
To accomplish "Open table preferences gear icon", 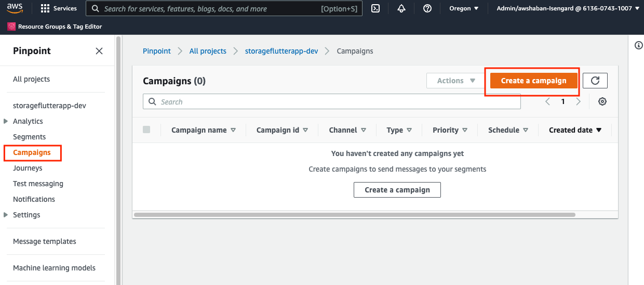I will (x=602, y=102).
